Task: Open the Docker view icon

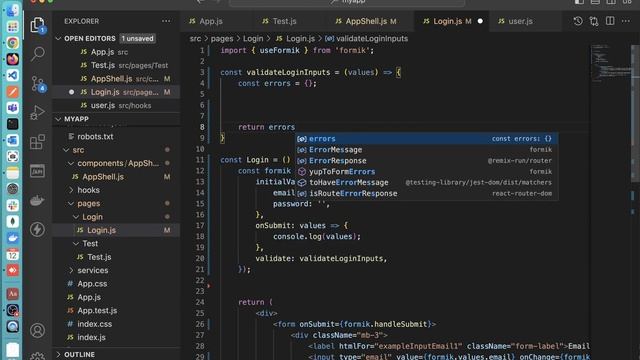Action: (37, 200)
